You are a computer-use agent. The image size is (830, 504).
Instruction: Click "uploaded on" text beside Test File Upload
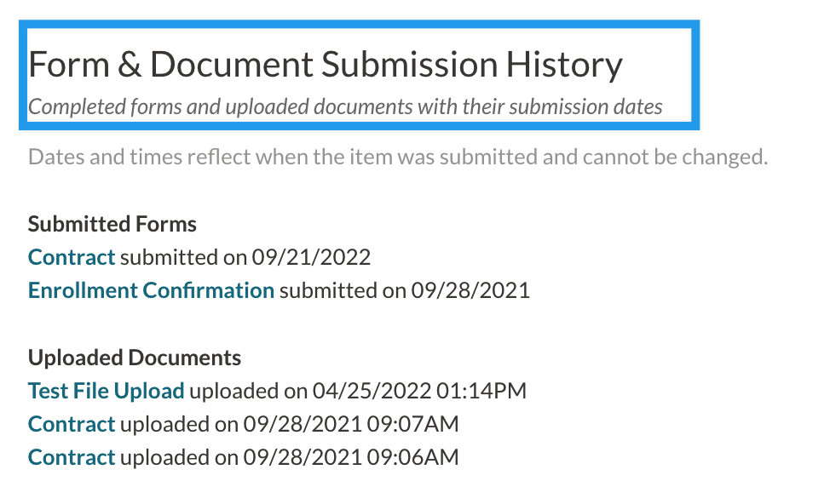pos(248,391)
